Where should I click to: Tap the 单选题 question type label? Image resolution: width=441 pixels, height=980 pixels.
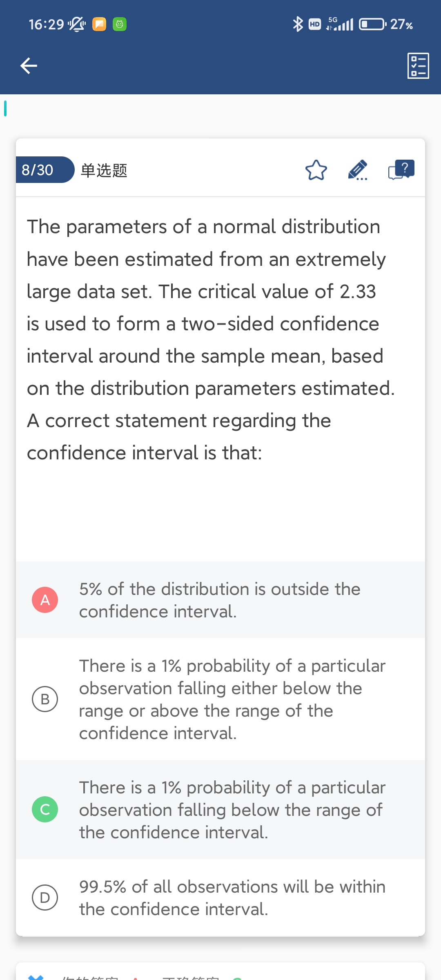click(104, 170)
